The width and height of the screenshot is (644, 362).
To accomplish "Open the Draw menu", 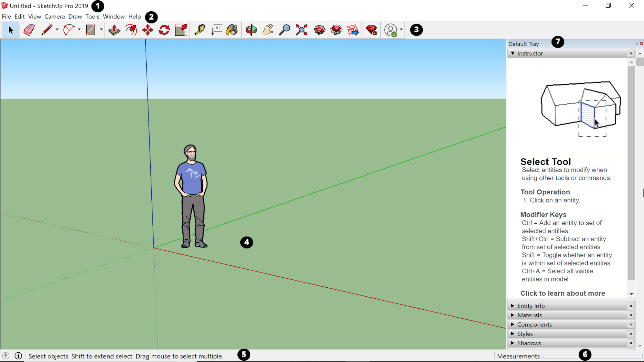I will 74,16.
